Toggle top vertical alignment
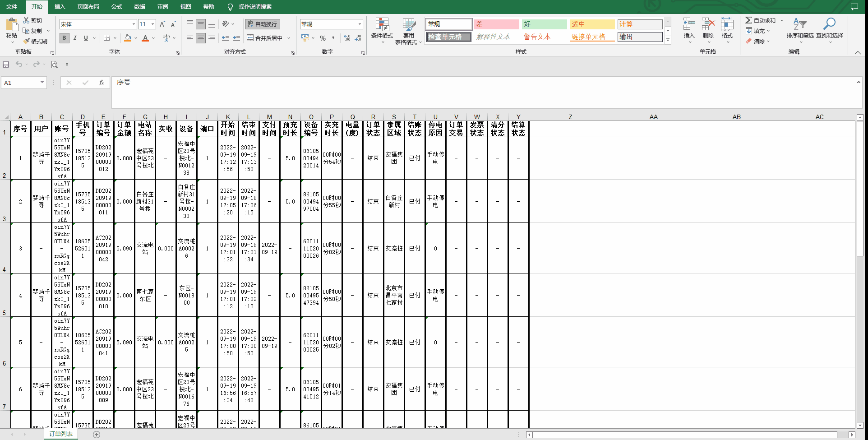Viewport: 868px width, 440px height. click(190, 24)
